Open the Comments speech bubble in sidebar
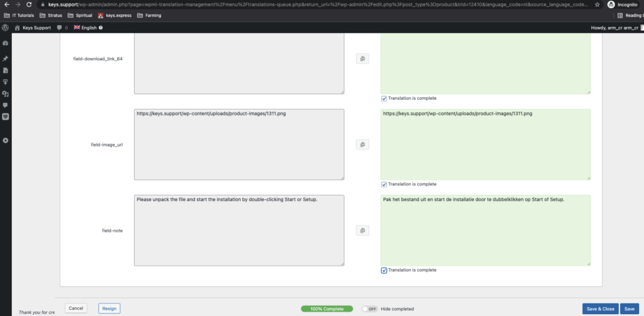This screenshot has width=644, height=316. pos(6,105)
